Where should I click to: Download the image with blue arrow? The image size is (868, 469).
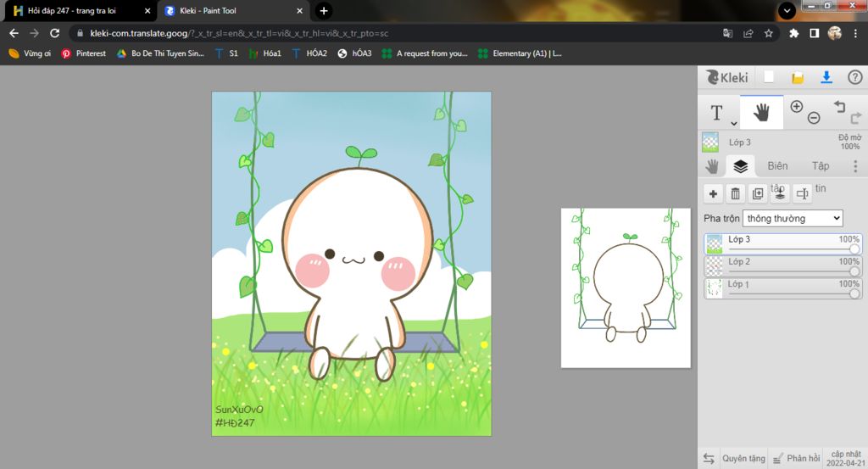[x=826, y=77]
